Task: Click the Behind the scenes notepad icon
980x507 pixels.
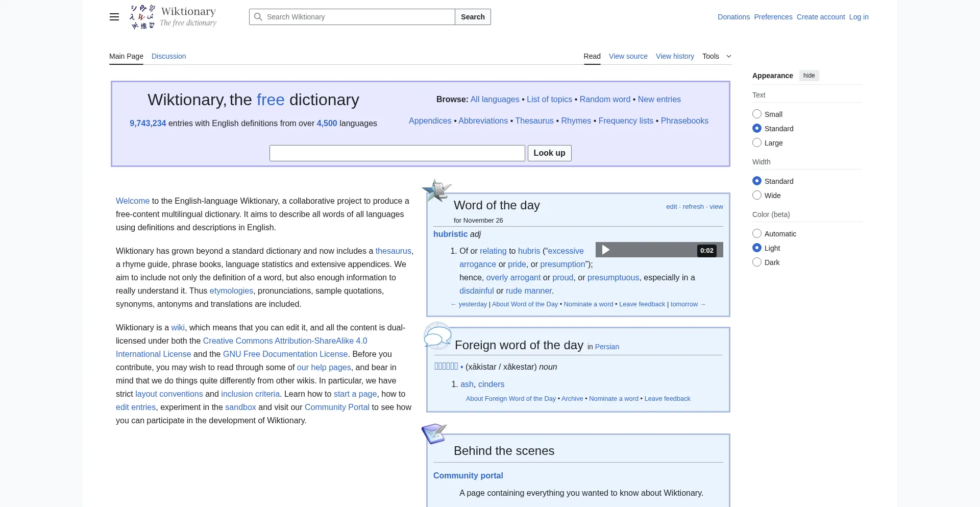Action: 434,433
